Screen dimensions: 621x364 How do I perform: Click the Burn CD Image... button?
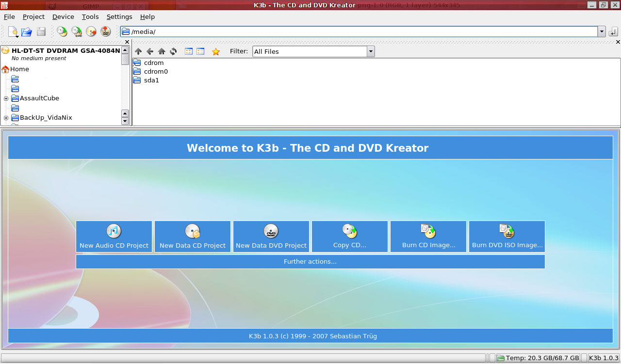pyautogui.click(x=428, y=237)
